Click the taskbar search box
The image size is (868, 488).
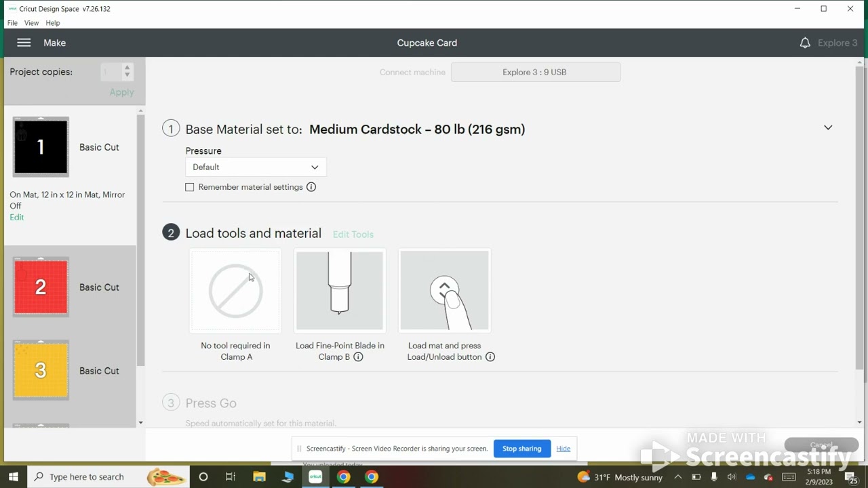coord(108,477)
